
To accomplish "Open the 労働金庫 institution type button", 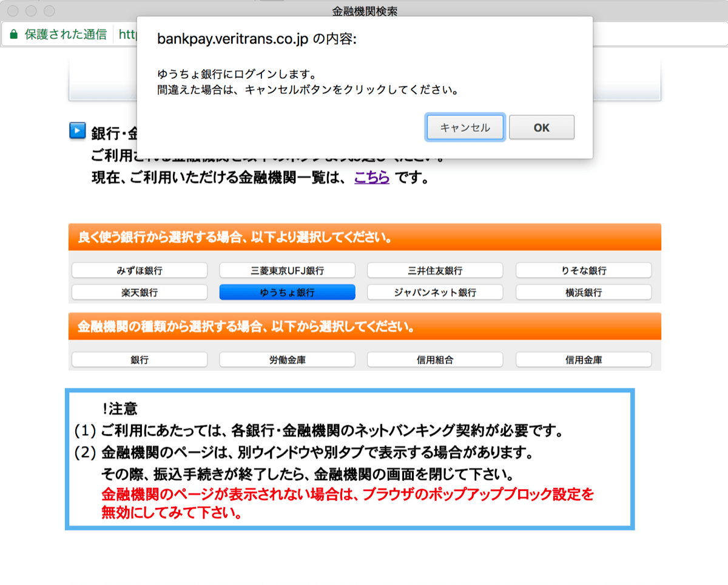I will point(287,359).
